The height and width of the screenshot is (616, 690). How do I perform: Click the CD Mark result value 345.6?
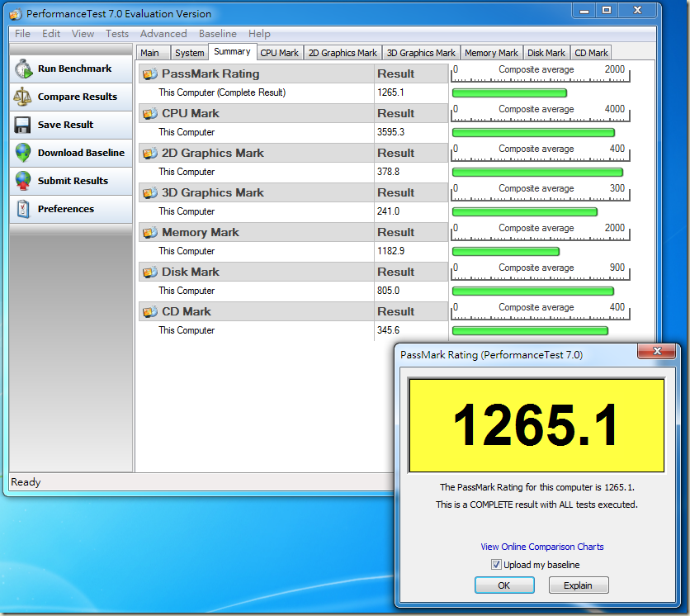(388, 330)
